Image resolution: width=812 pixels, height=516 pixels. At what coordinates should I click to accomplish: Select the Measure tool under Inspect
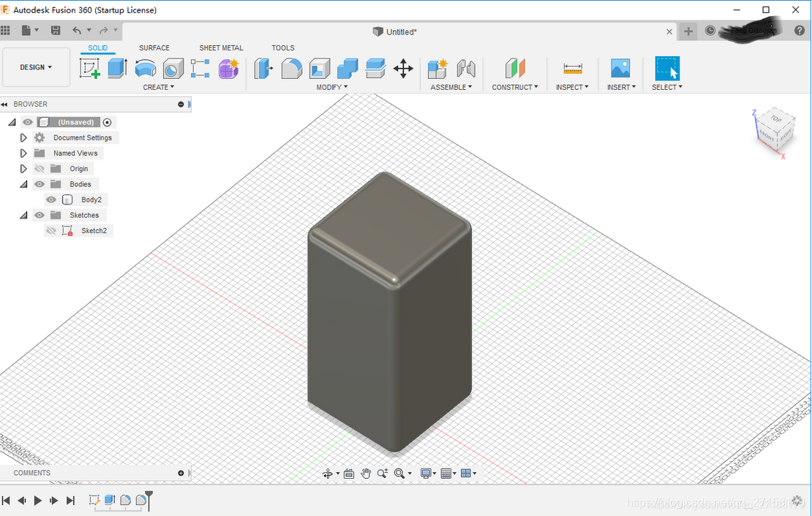point(573,69)
